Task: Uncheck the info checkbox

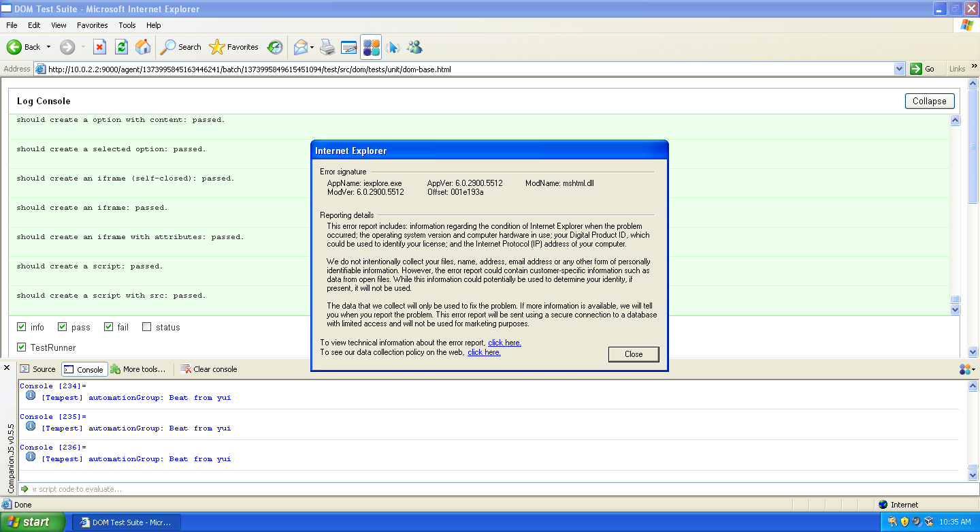Action: point(21,327)
